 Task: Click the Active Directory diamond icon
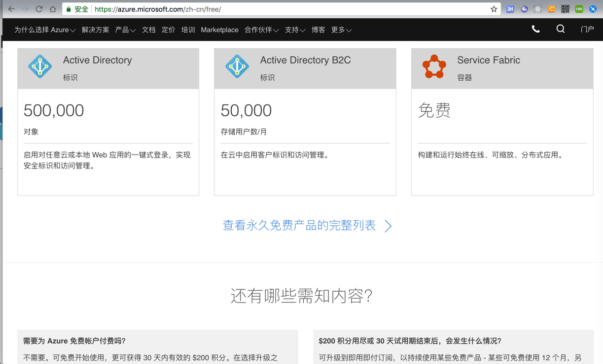pos(40,66)
